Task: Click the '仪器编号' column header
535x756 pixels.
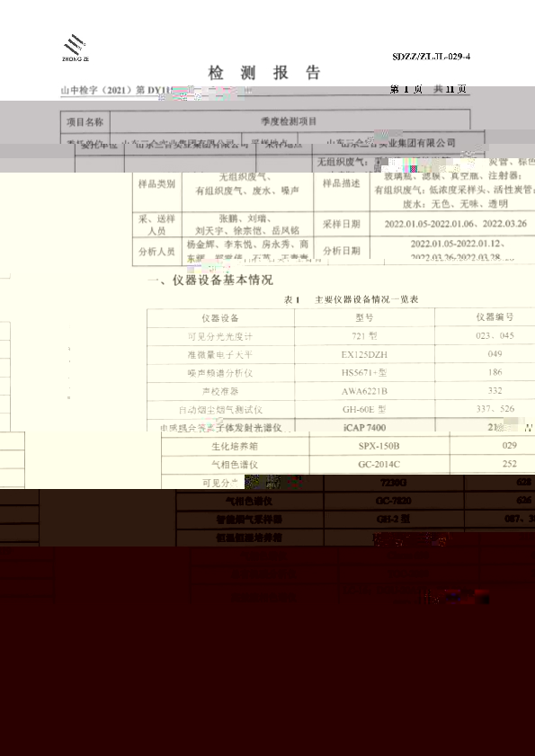Action: [495, 317]
